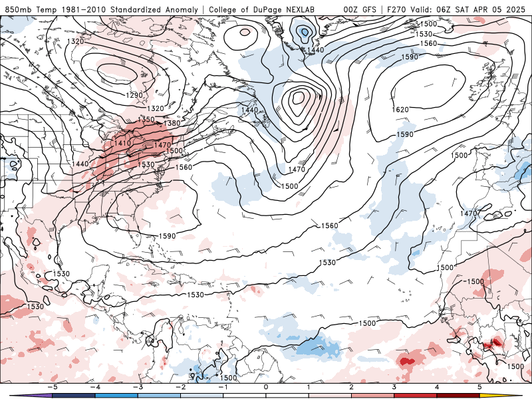Select the 1380 contour label

172,123
